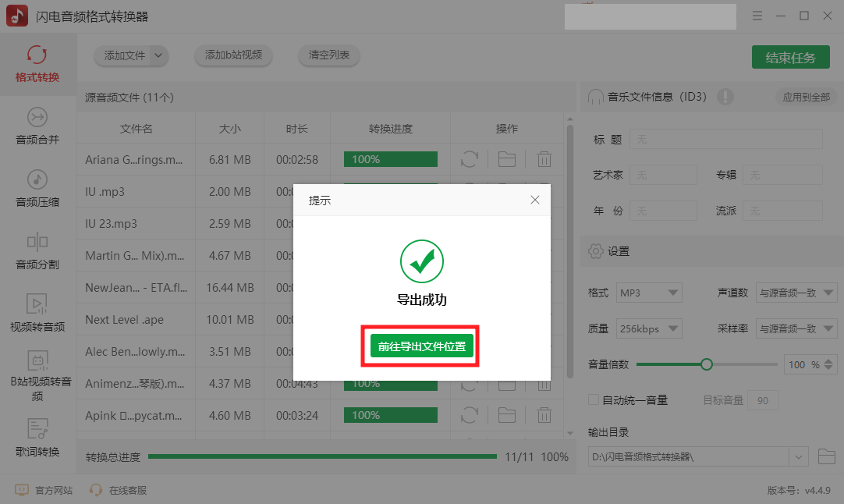The width and height of the screenshot is (844, 504).
Task: Click the 大小 column header
Action: click(x=230, y=129)
